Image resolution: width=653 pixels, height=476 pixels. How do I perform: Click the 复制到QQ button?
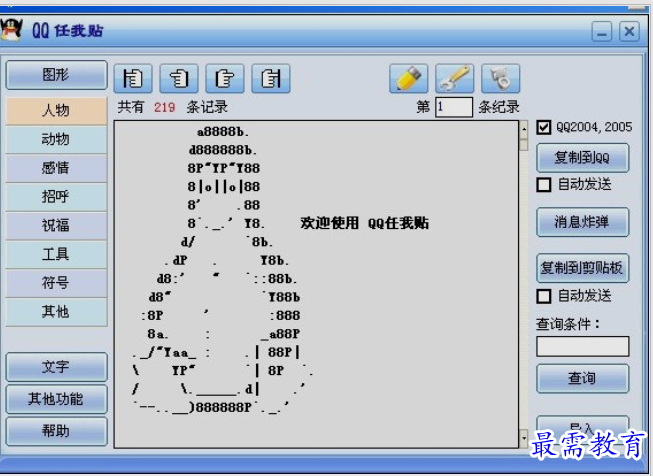click(582, 158)
